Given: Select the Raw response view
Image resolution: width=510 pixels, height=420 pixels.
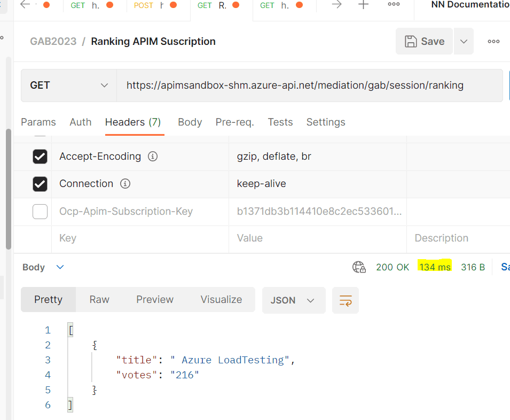Looking at the screenshot, I should 99,300.
